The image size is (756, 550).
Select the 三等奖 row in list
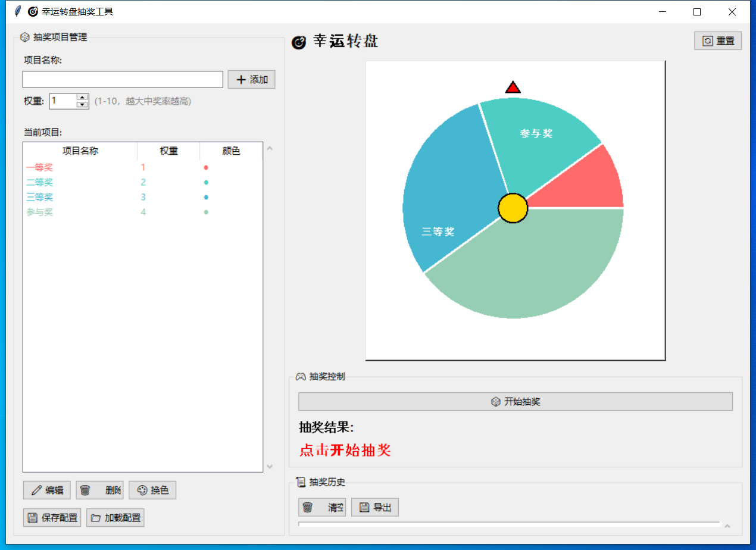click(143, 197)
